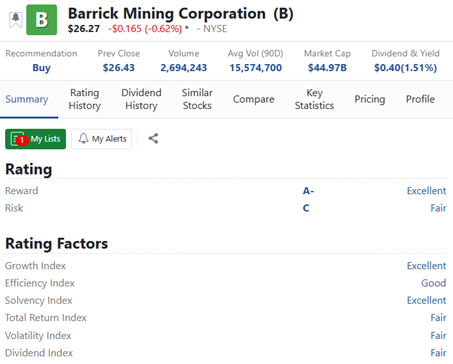Click the Solvency Index label
453x364 pixels.
(x=39, y=301)
